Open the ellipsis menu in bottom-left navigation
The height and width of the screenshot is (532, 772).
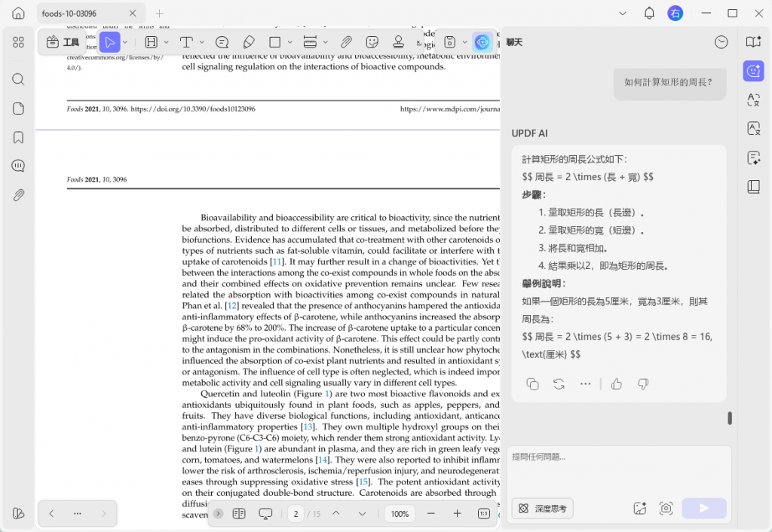(x=78, y=513)
